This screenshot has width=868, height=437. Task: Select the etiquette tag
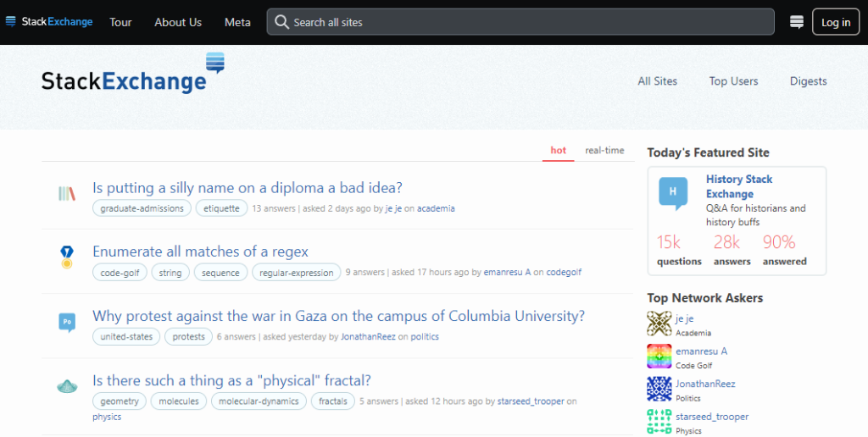(221, 208)
